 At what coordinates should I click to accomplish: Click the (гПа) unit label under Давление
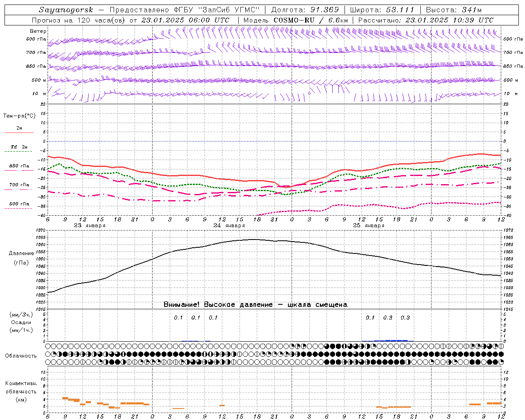pyautogui.click(x=21, y=263)
